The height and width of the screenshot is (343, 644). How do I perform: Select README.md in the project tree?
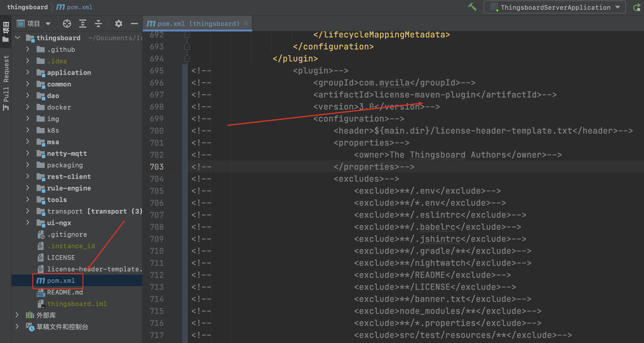65,292
